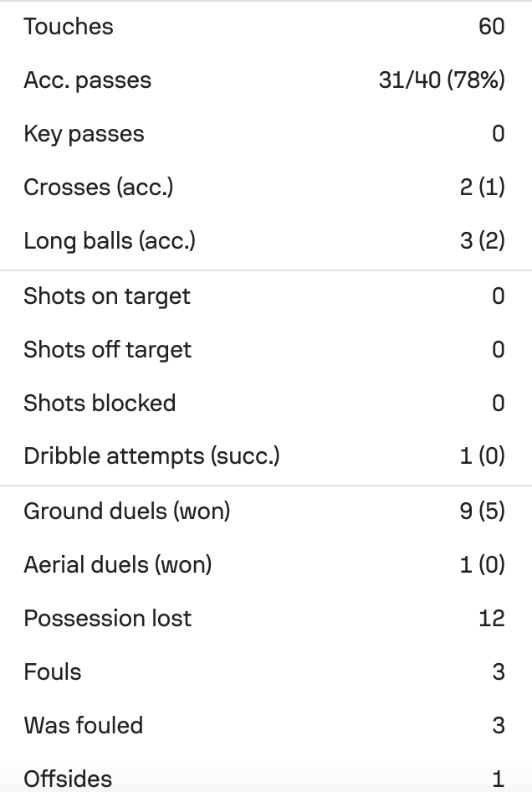Click Dribble attempts (succ.) label

pos(152,456)
